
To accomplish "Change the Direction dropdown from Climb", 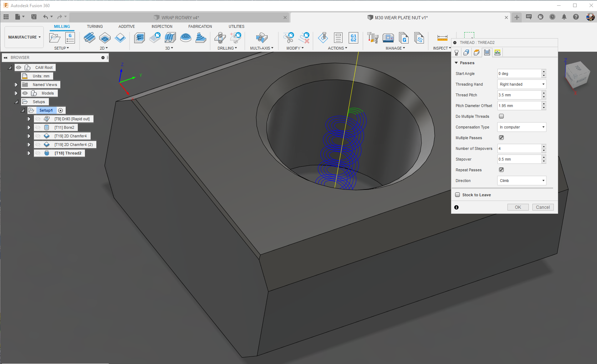I will (521, 181).
